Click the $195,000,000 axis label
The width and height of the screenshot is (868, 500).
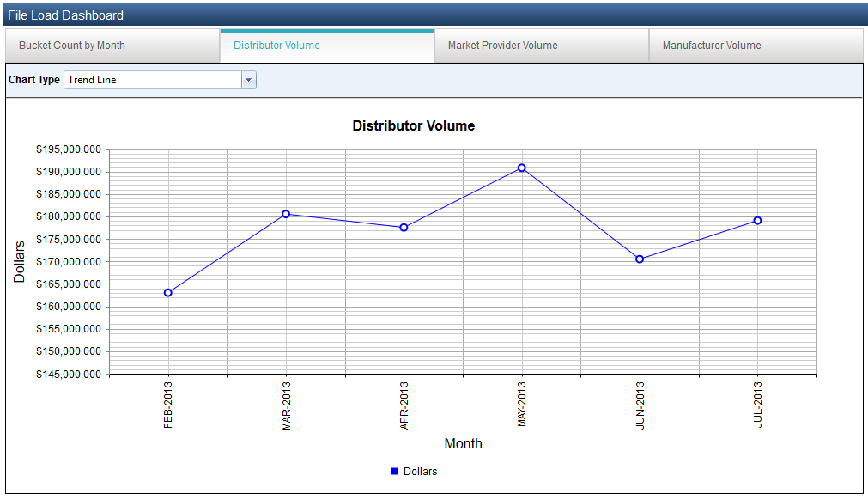(x=69, y=149)
